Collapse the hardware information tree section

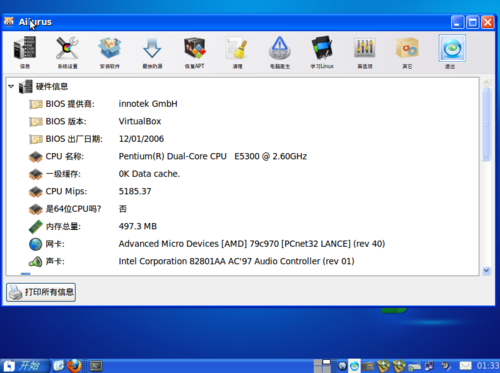(11, 87)
